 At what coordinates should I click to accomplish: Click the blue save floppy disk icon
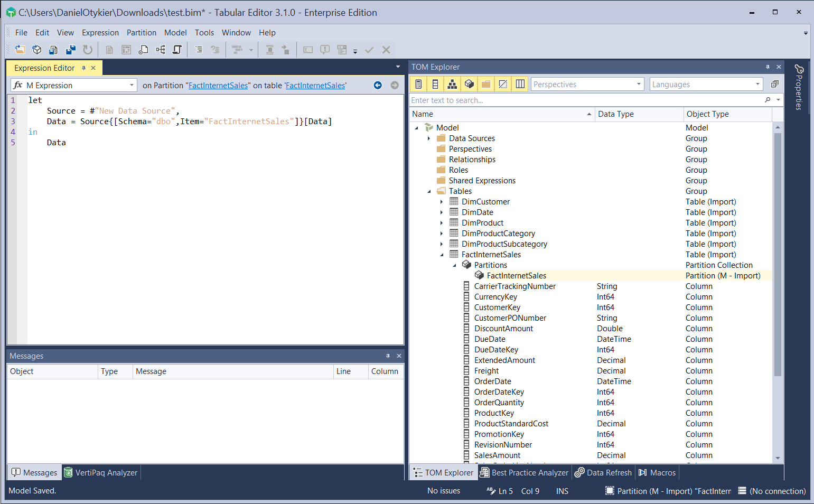pos(70,50)
